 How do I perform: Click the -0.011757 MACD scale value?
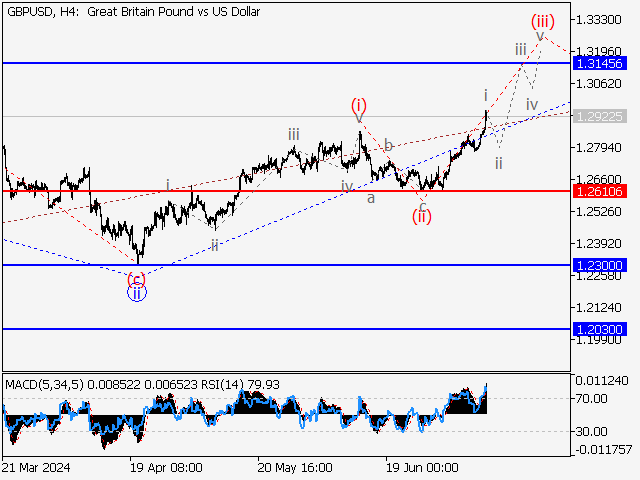[604, 450]
